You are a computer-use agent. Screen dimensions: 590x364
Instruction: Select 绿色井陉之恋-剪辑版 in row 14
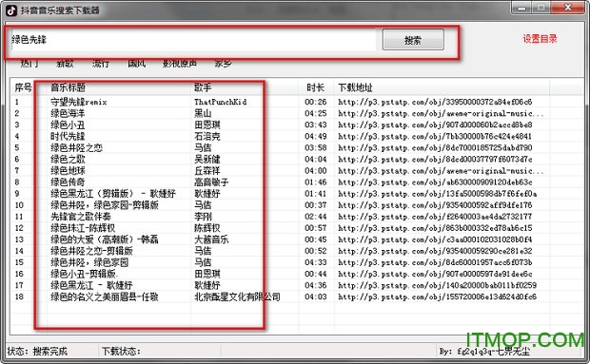91,251
